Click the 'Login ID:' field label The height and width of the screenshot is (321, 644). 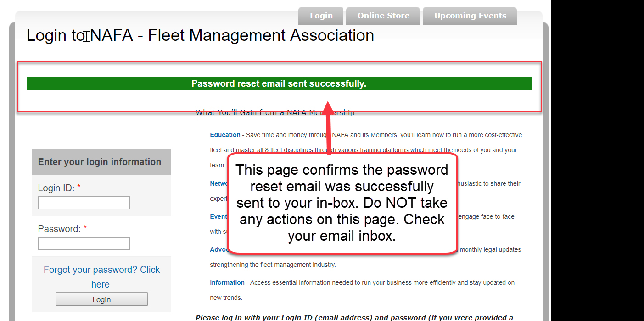(56, 188)
